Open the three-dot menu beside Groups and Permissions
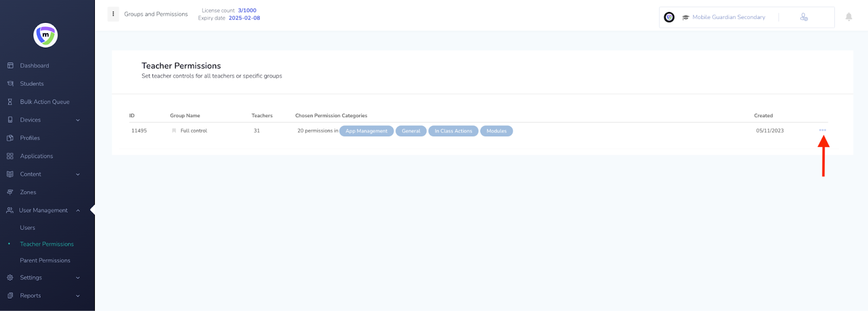The height and width of the screenshot is (311, 868). pyautogui.click(x=113, y=14)
